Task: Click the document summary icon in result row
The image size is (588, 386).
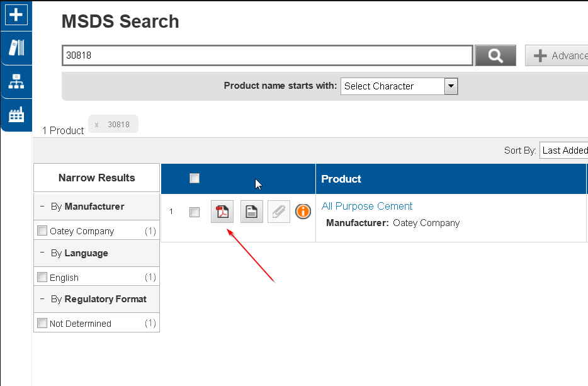Action: point(251,212)
